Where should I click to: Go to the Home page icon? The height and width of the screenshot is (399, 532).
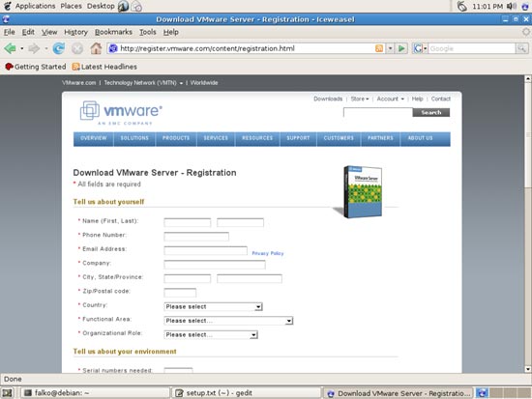tap(96, 48)
